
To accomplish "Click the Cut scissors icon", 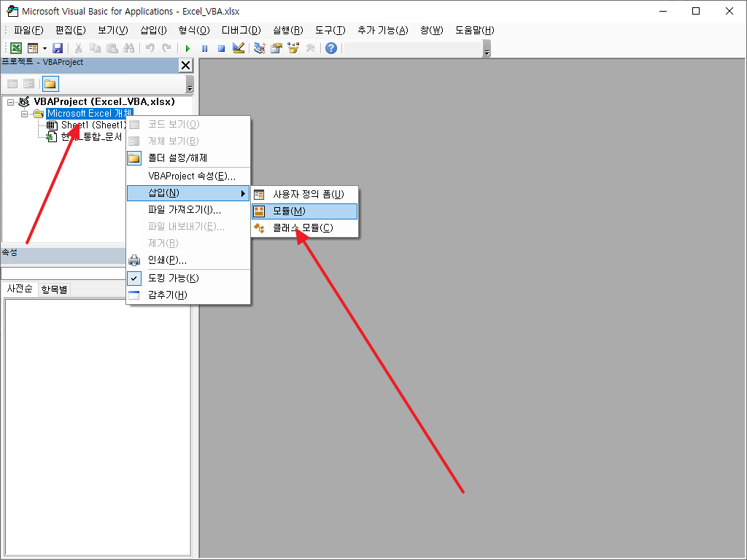I will click(x=79, y=48).
